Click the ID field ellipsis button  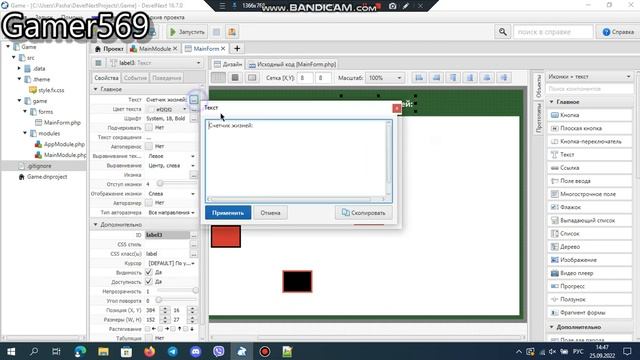(x=194, y=235)
